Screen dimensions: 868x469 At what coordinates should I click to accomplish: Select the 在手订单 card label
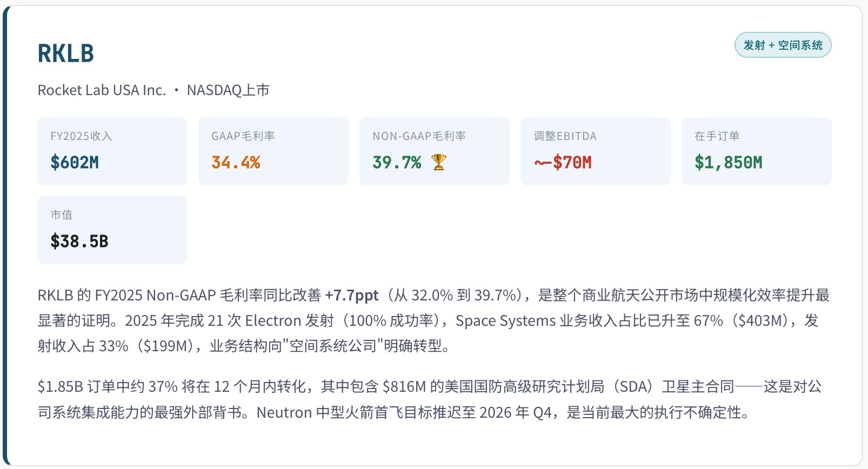pyautogui.click(x=717, y=136)
